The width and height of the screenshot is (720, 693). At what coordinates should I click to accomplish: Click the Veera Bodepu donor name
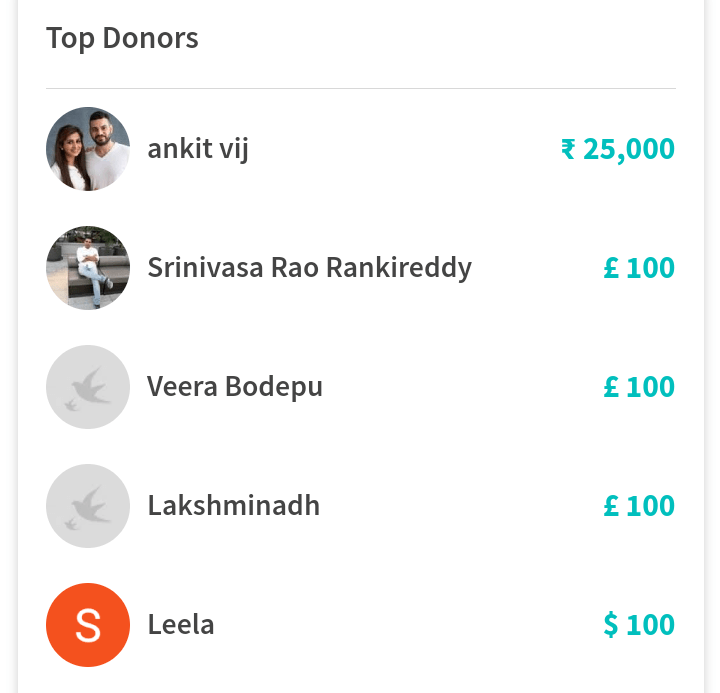pos(235,387)
